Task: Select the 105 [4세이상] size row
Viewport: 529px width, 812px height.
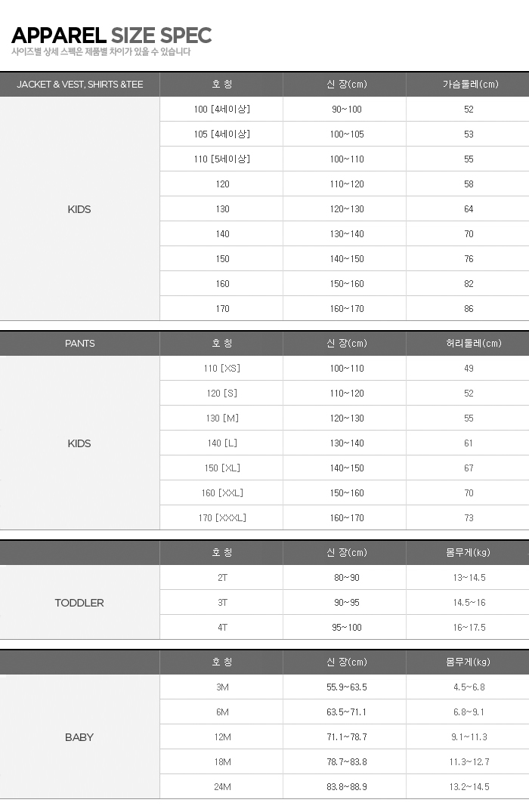Action: click(x=221, y=134)
